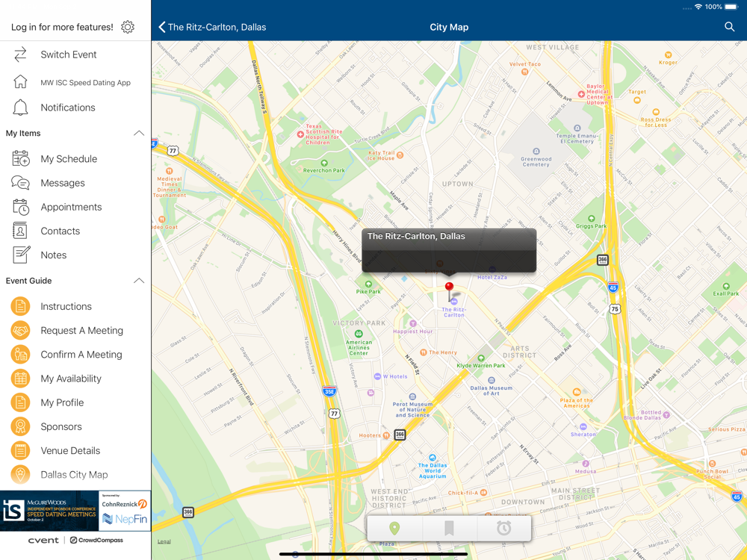Viewport: 747px width, 560px height.
Task: Open the Sponsors ribbon icon
Action: [x=20, y=426]
